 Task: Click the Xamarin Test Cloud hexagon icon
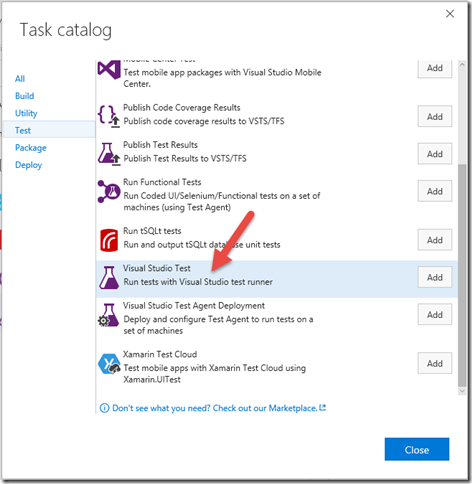tap(109, 364)
